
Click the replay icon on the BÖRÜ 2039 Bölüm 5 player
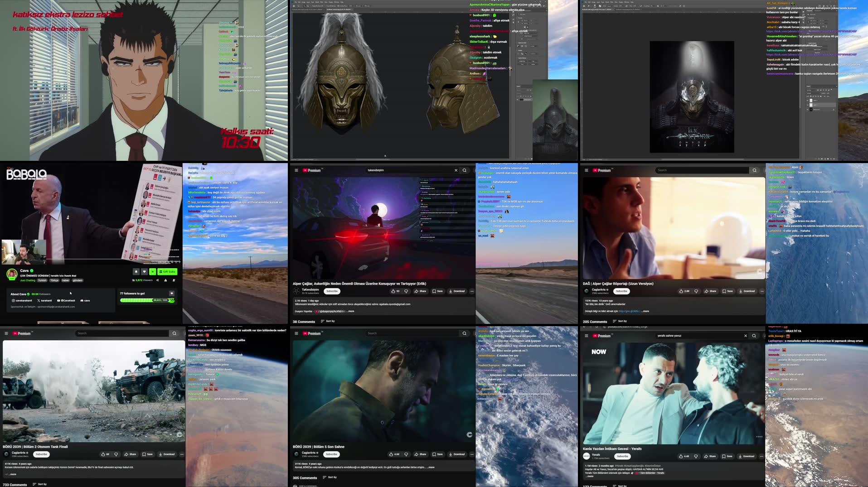[x=470, y=434]
